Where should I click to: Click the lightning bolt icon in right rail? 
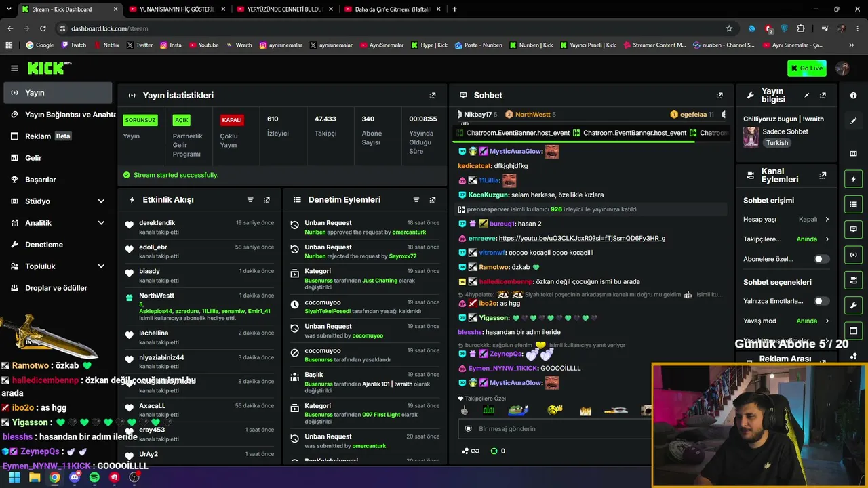coord(854,179)
